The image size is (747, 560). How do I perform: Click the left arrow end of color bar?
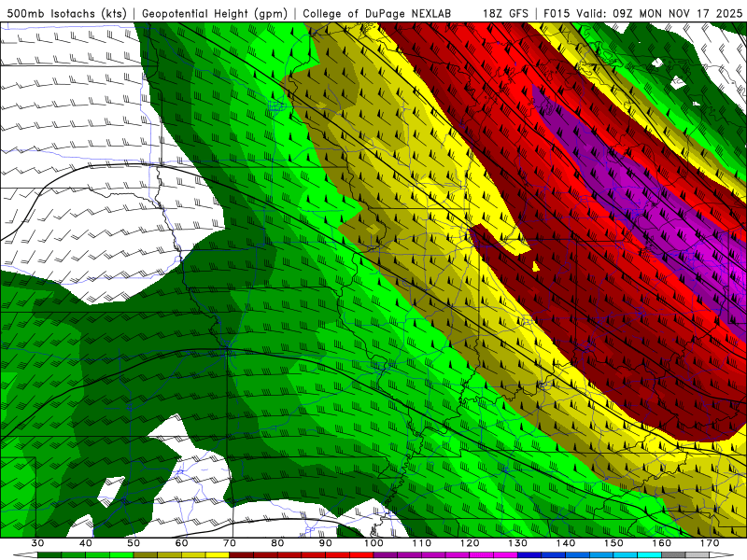click(25, 555)
